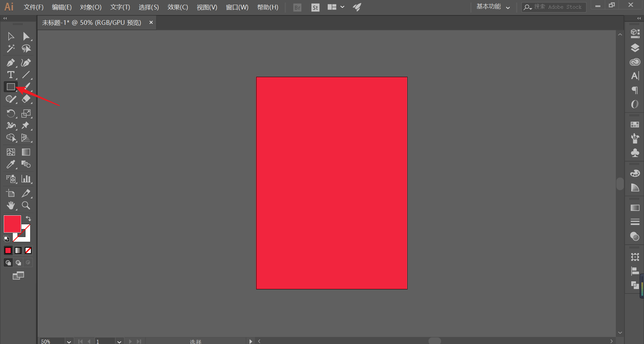
Task: Open the zoom level 50% dropdown
Action: [x=69, y=341]
